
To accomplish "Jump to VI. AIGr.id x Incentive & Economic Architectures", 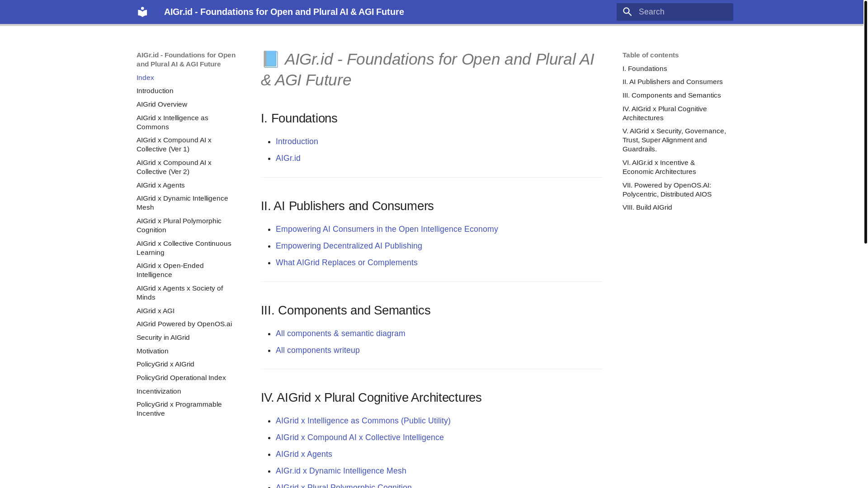I will 659,167.
